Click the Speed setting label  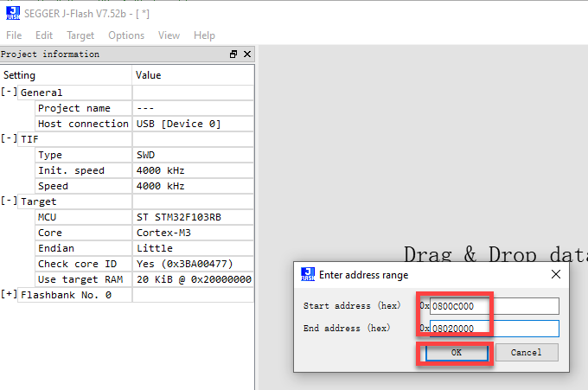53,186
